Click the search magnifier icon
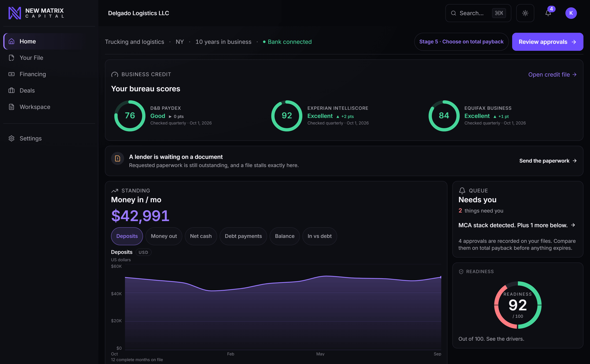The width and height of the screenshot is (590, 364). 453,13
